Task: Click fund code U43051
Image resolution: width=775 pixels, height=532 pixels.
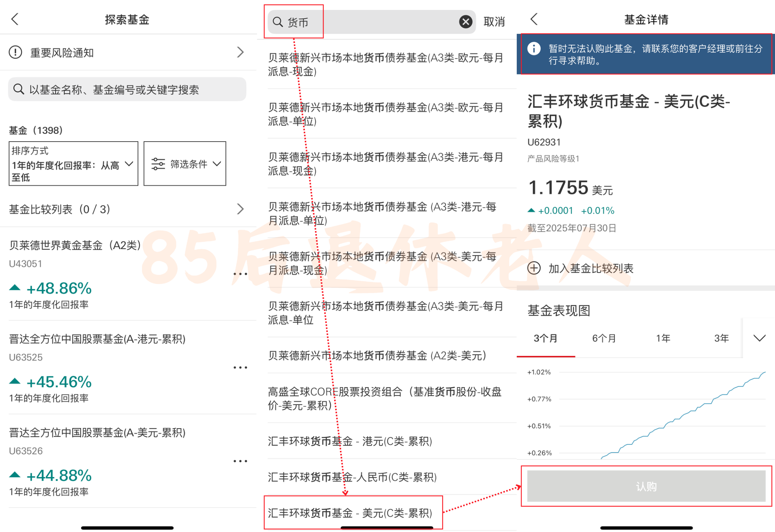Action: point(25,264)
